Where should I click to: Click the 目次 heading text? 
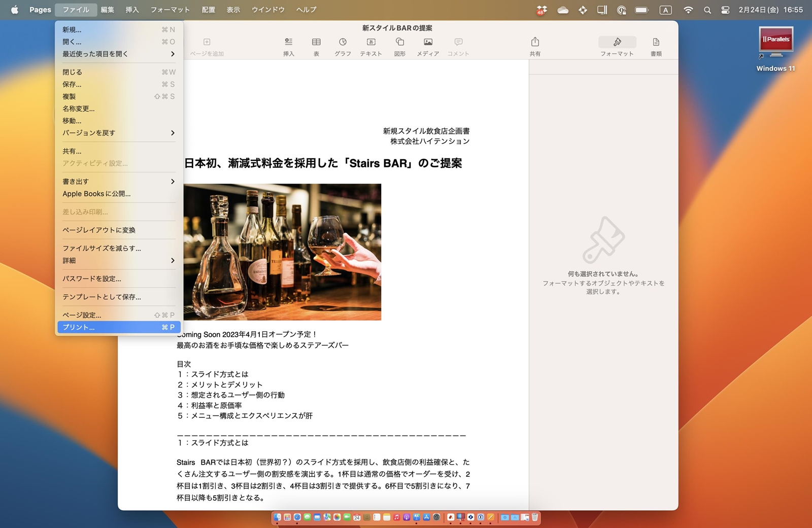click(184, 364)
